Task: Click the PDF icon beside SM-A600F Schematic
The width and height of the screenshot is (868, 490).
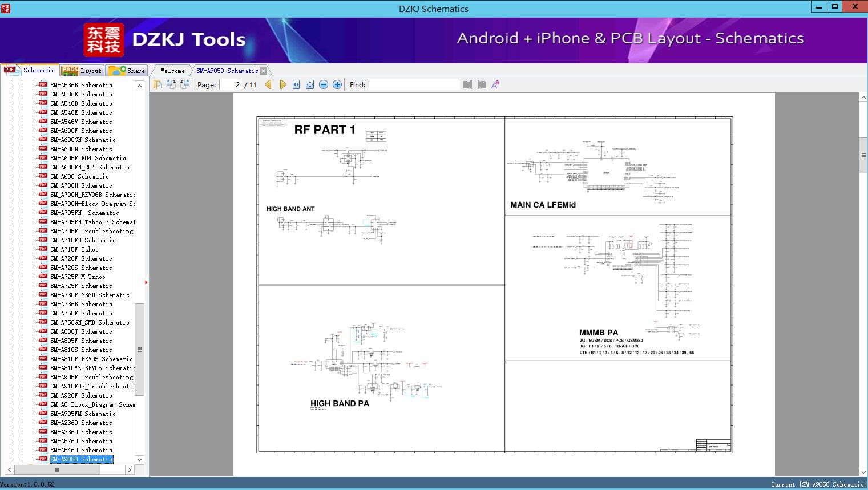Action: coord(43,130)
